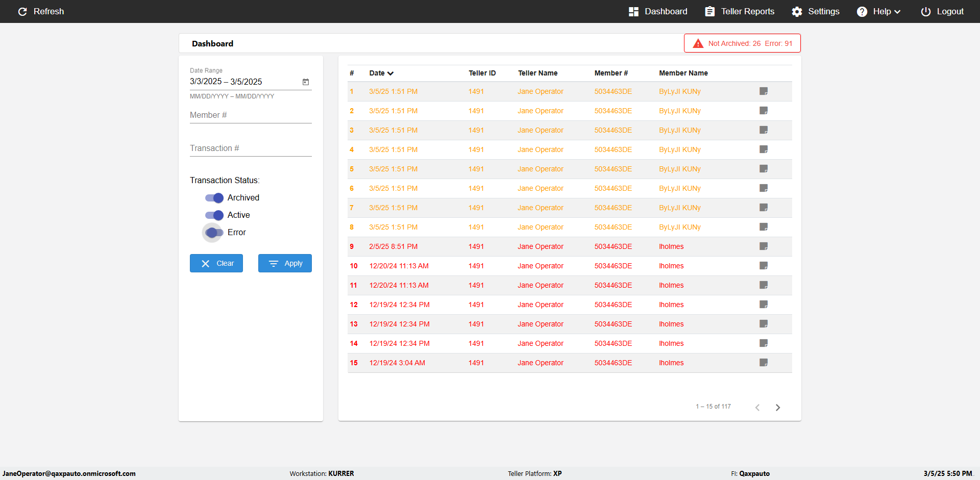Viewport: 980px width, 480px height.
Task: Click the Refresh icon in top bar
Action: tap(22, 12)
